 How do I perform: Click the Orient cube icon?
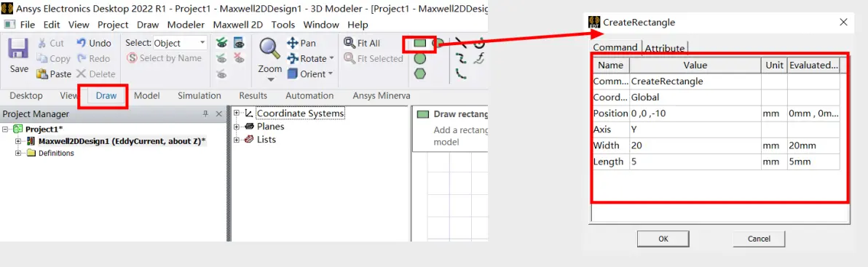coord(292,73)
